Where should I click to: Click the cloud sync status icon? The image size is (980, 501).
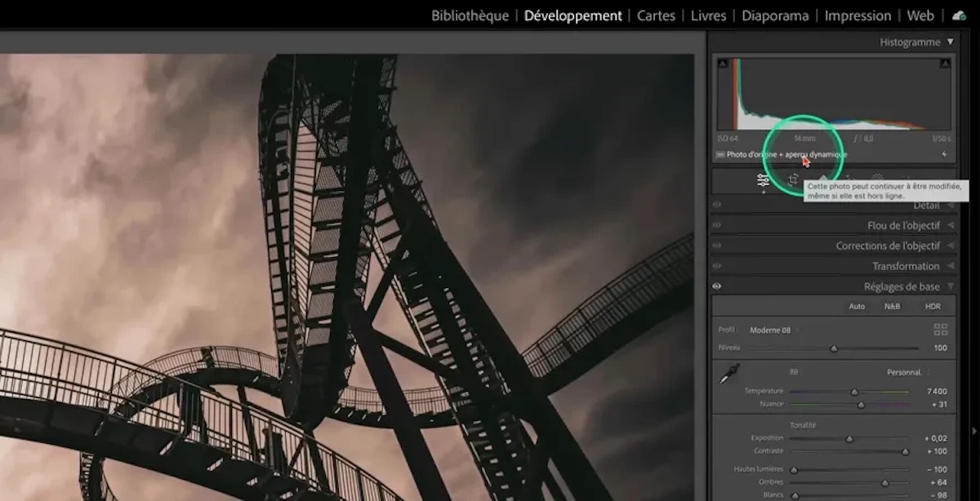[959, 16]
